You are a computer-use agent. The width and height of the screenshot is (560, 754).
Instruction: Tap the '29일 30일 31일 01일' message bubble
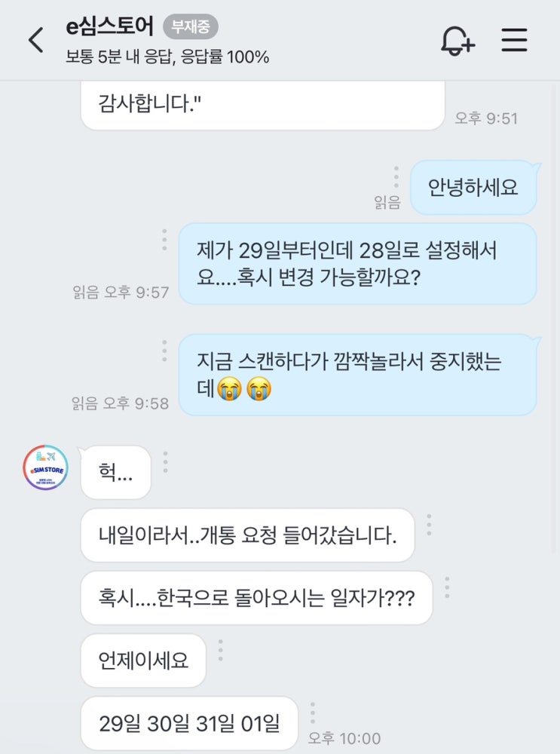(189, 724)
